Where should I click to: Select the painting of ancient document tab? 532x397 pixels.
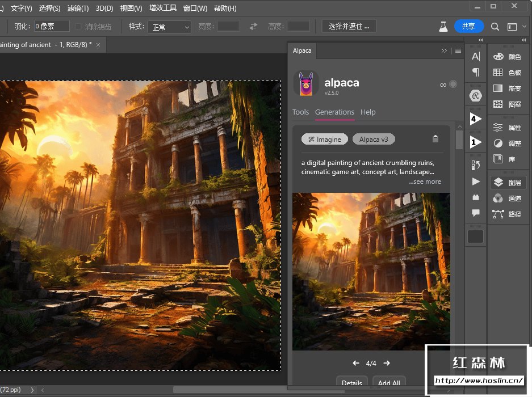point(46,45)
